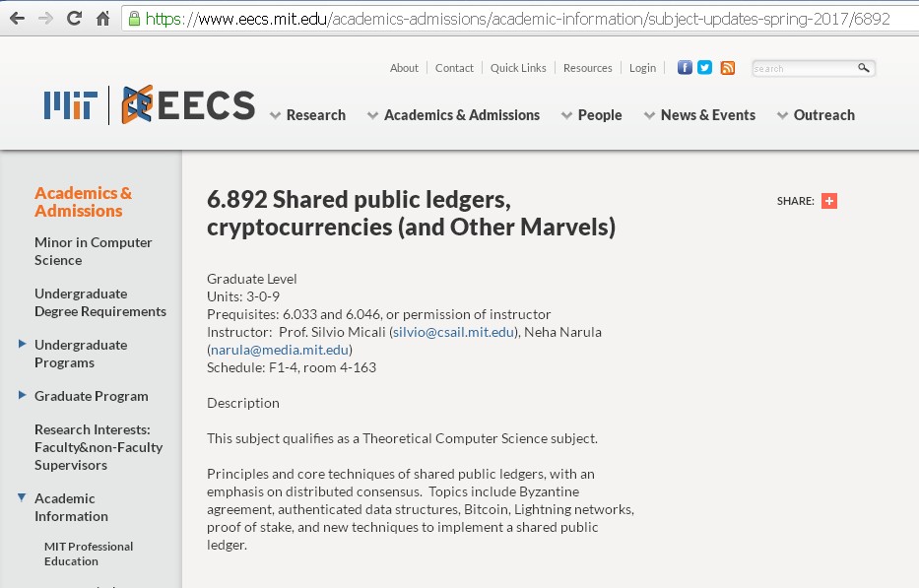
Task: Collapse Academic Information sidebar section
Action: tap(22, 497)
